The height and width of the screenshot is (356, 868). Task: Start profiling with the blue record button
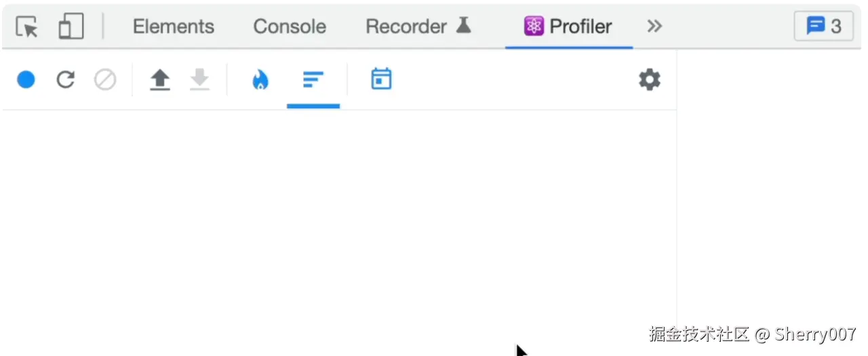(x=26, y=80)
